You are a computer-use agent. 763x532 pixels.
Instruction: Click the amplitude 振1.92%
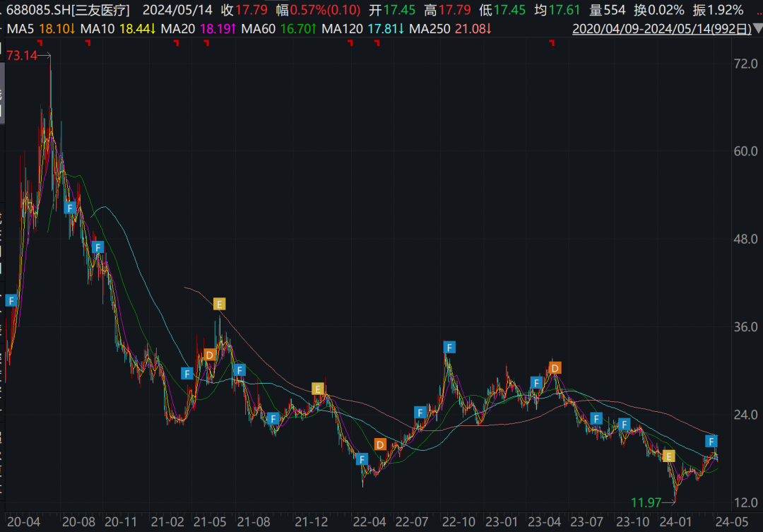(x=718, y=10)
